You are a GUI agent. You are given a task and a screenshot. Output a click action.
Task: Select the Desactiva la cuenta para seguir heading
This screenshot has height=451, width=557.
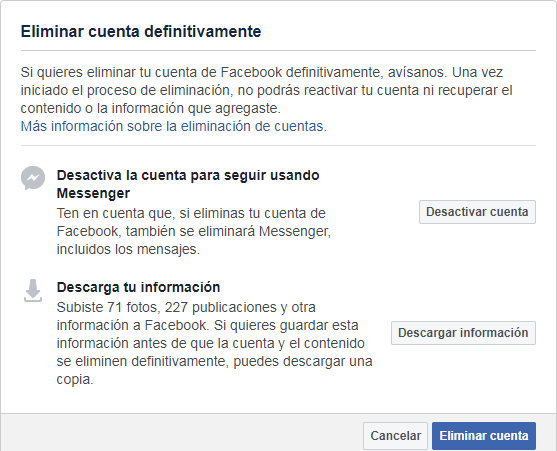coord(188,184)
